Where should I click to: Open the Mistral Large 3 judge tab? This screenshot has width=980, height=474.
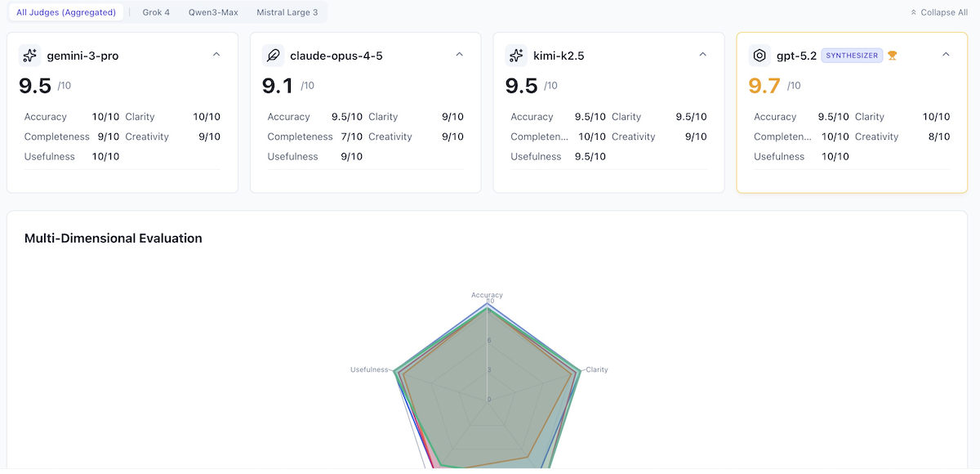click(x=287, y=12)
